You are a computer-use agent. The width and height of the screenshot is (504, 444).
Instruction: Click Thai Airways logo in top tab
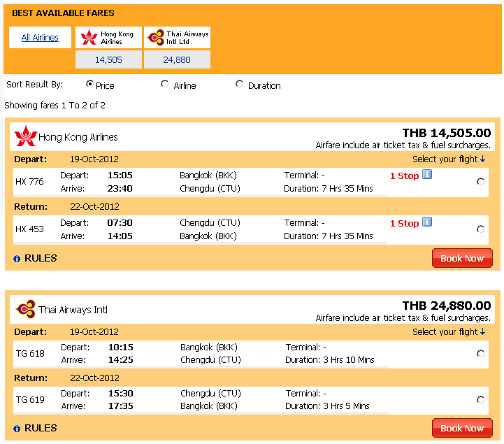click(156, 38)
